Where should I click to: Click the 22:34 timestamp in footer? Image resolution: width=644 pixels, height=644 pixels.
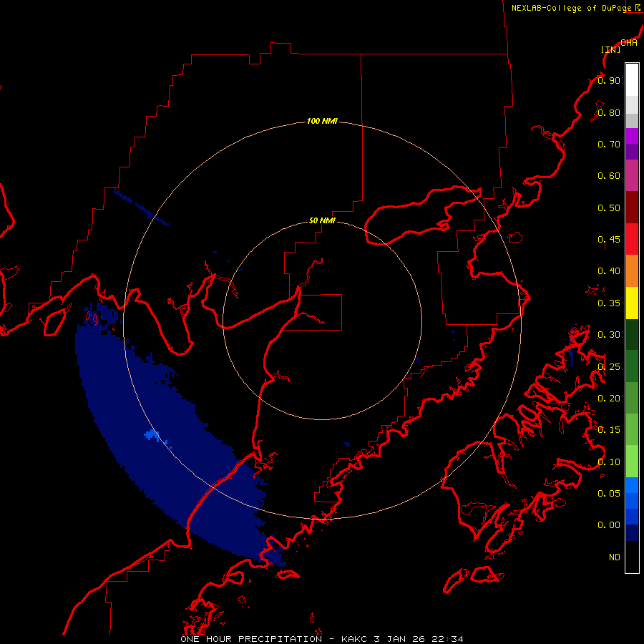coord(447,639)
